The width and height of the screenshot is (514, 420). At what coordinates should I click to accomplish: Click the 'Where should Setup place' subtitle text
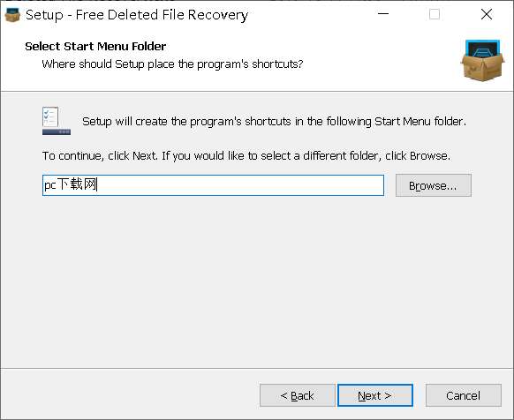tap(172, 64)
